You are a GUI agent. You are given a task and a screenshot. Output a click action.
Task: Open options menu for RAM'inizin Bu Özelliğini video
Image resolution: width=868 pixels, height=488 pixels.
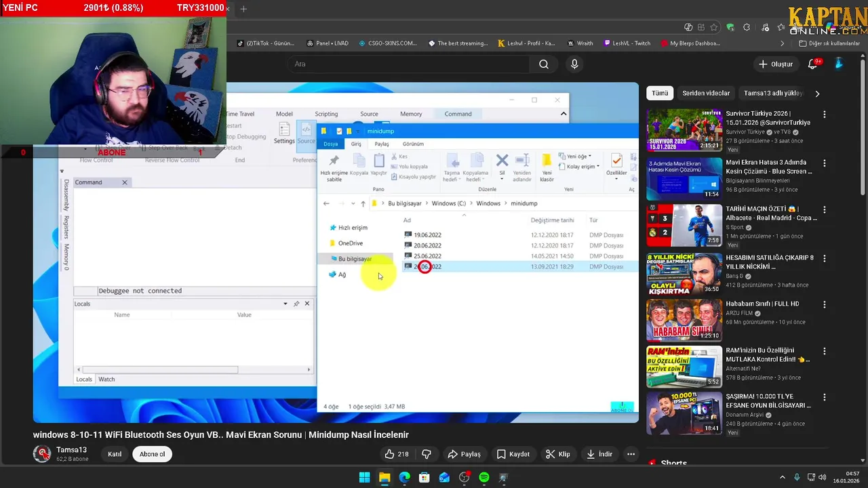coord(825,352)
